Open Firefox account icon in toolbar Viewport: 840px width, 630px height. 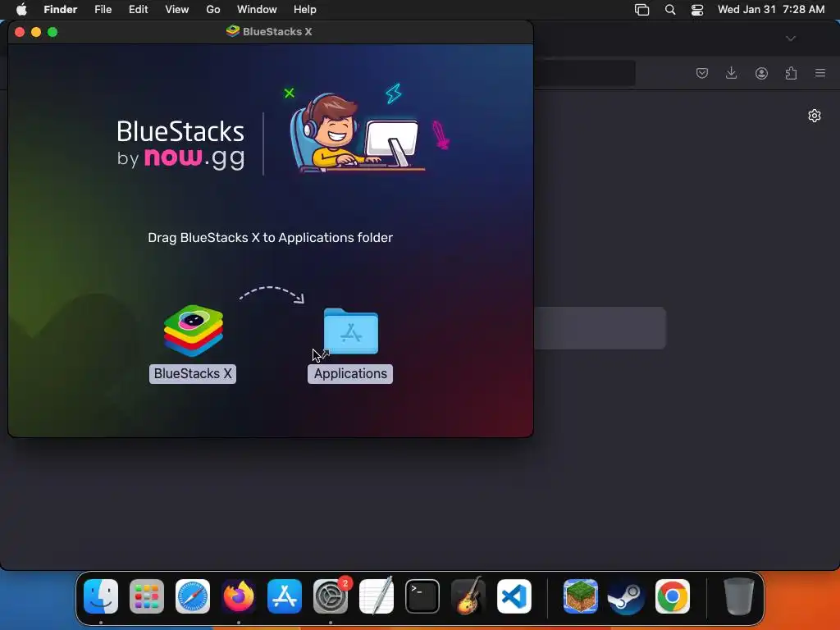tap(761, 73)
